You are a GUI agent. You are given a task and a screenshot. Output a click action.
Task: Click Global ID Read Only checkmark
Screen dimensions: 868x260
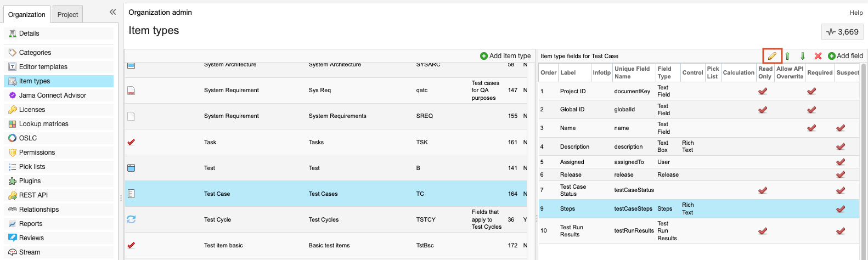click(763, 110)
